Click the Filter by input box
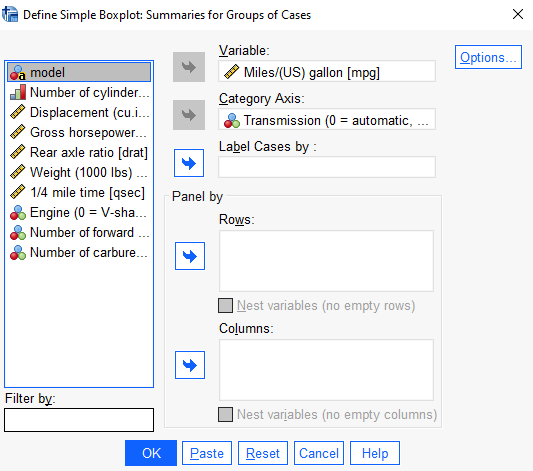Image resolution: width=533 pixels, height=471 pixels. tap(79, 420)
